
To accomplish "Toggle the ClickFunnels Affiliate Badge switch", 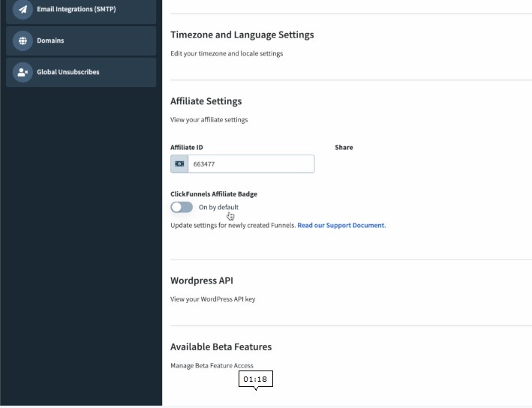I will pyautogui.click(x=182, y=207).
